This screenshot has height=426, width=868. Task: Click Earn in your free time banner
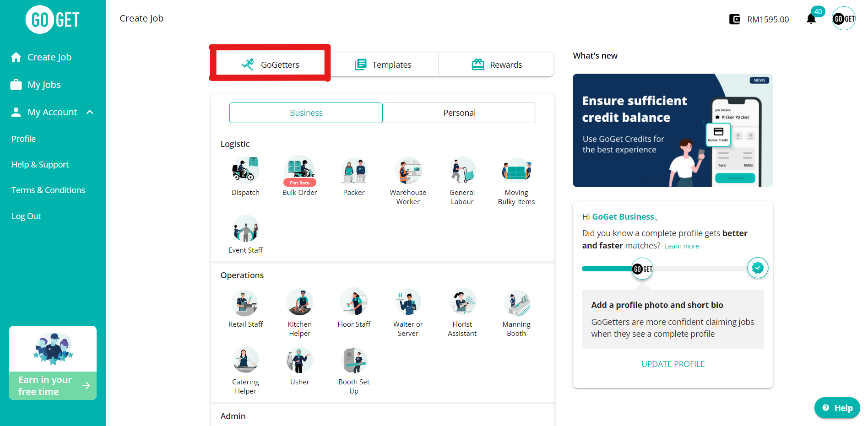53,362
